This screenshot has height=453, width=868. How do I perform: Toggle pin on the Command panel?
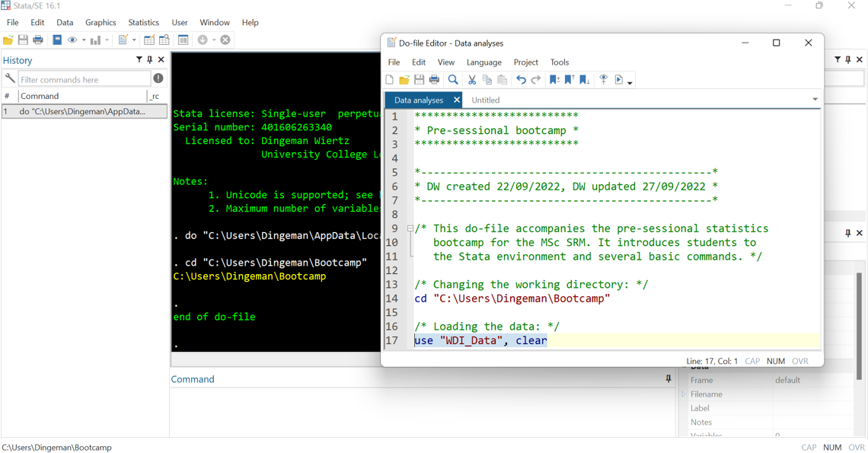[x=668, y=378]
